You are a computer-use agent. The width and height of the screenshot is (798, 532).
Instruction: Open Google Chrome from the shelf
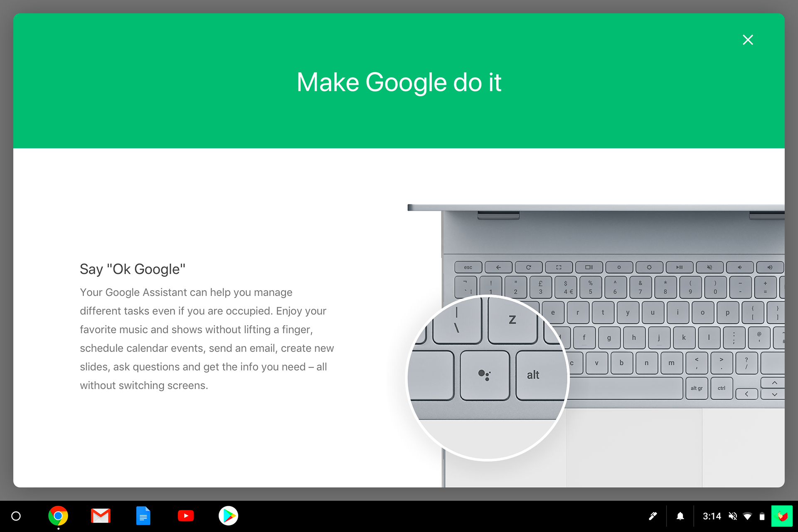click(58, 516)
